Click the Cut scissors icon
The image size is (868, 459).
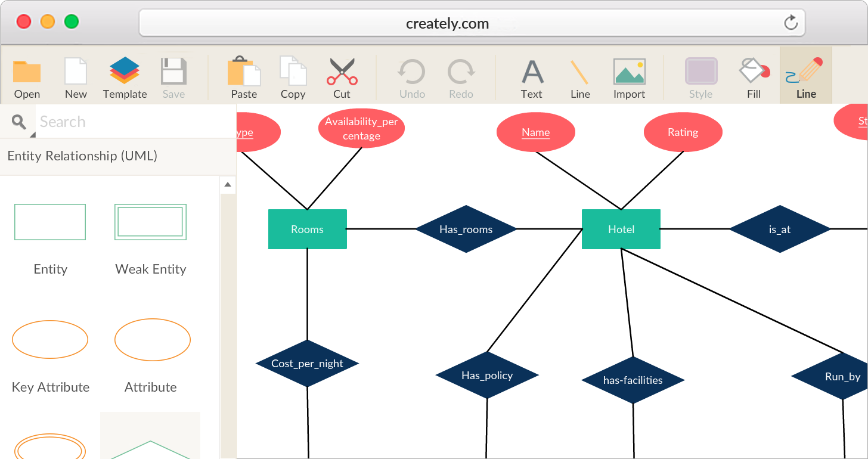pos(342,72)
